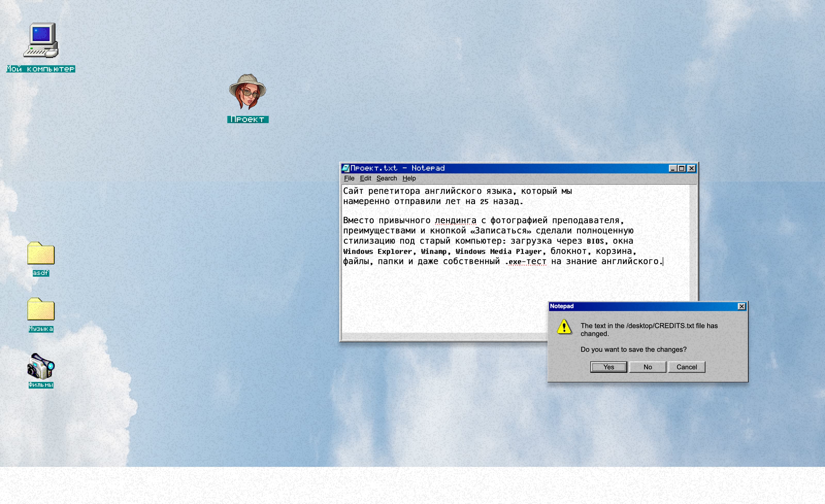Open the Edit menu in Notepad

pyautogui.click(x=365, y=178)
